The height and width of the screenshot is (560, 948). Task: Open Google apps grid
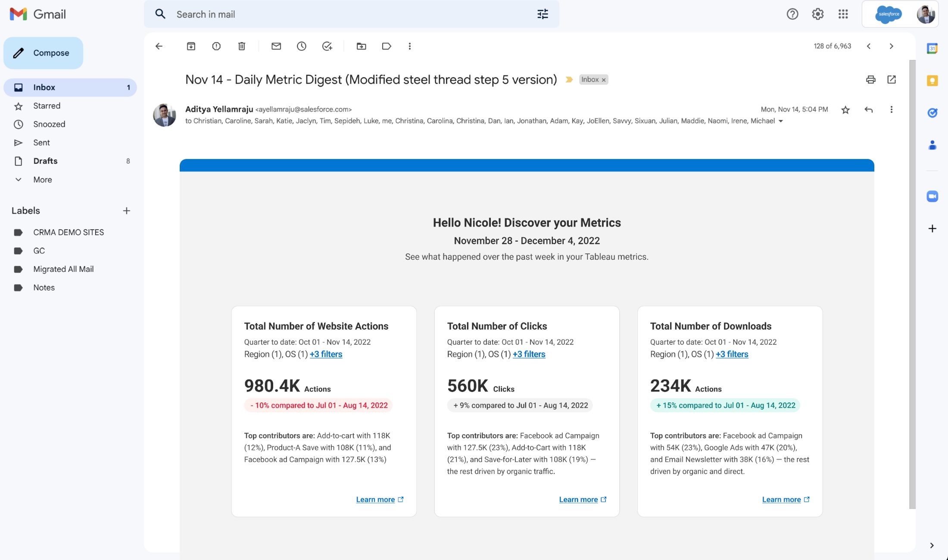(x=843, y=14)
